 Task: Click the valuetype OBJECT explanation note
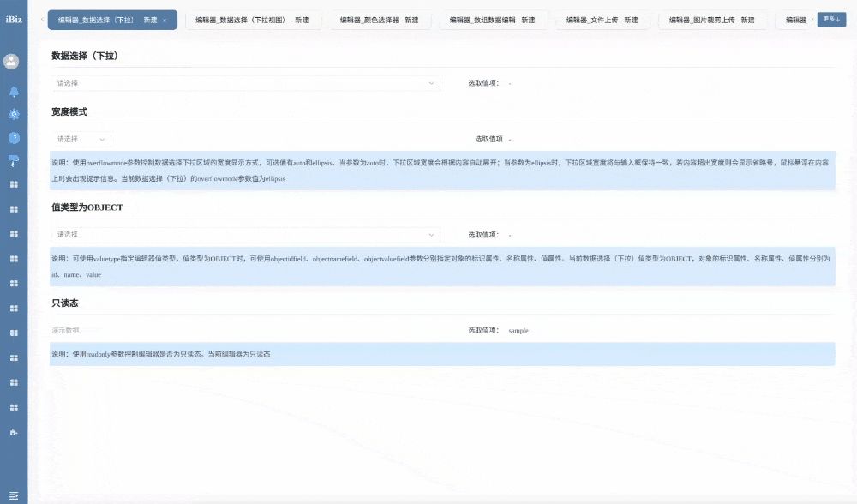[x=442, y=267]
